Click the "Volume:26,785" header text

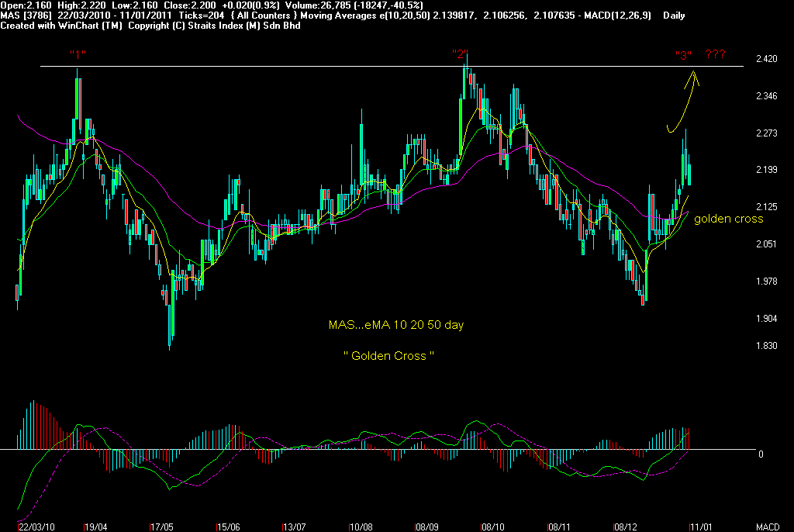(x=317, y=5)
